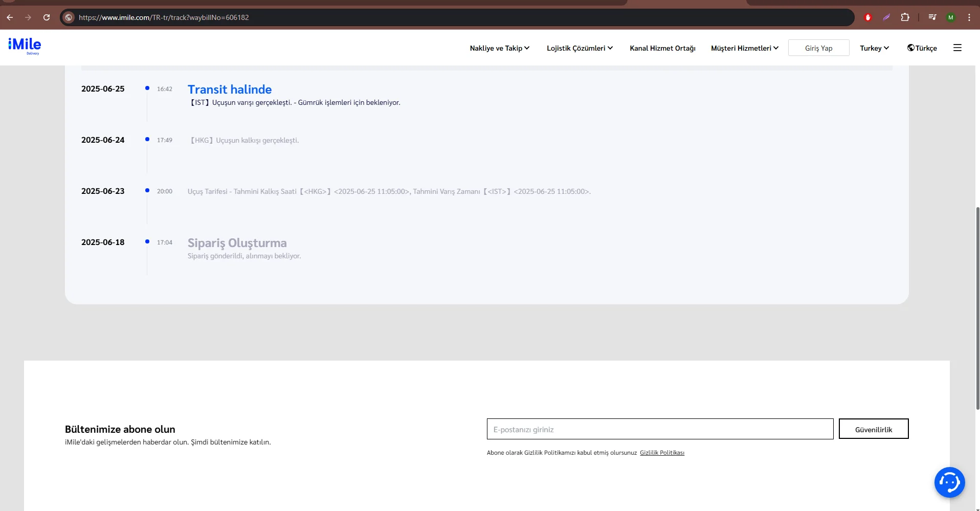Expand the Lojistik Çözümleri menu
Screen dimensions: 980x511
580,48
